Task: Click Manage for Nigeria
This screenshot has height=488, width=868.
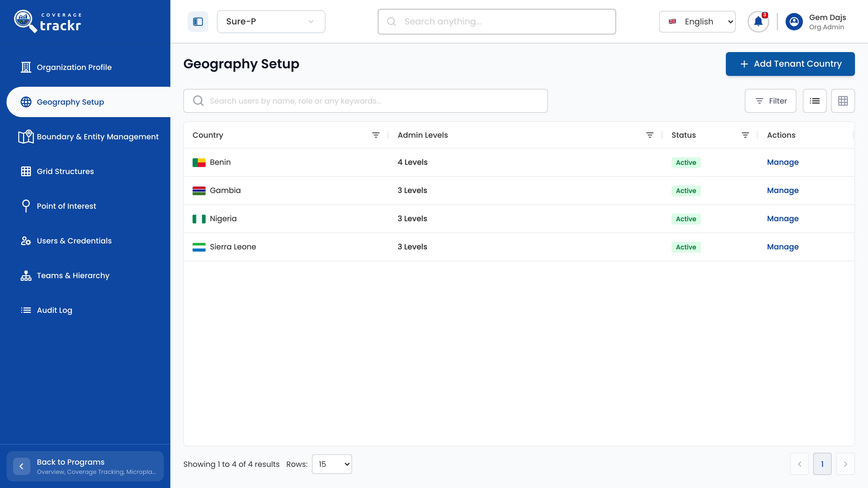Action: tap(783, 219)
